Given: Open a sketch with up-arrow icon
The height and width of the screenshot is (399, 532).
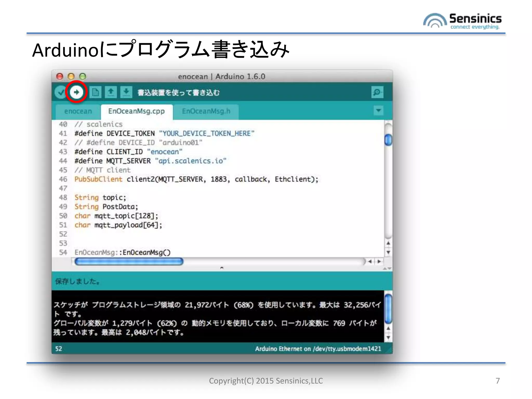Looking at the screenshot, I should pos(111,92).
